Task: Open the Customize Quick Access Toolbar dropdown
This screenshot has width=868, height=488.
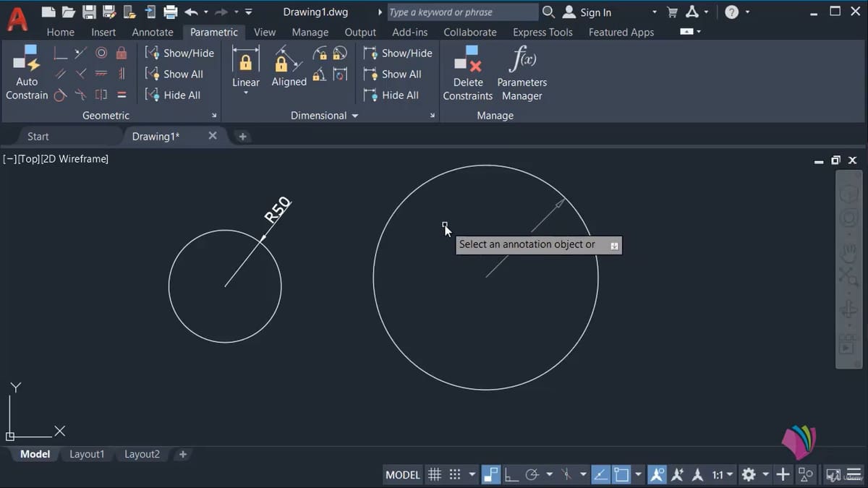Action: (x=249, y=12)
